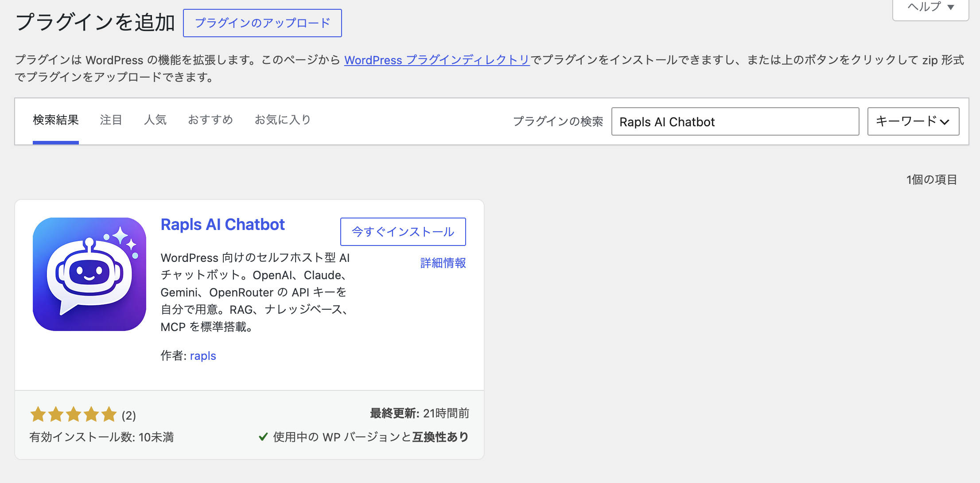This screenshot has height=483, width=980.
Task: Switch to the 人気 tab
Action: (x=156, y=120)
